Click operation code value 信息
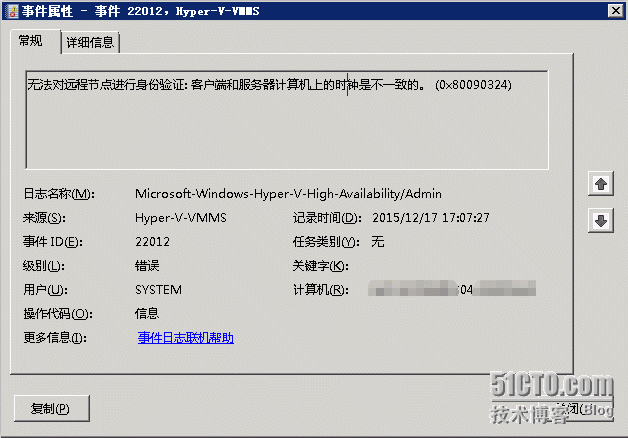Screen dimensions: 628x438 pyautogui.click(x=147, y=313)
